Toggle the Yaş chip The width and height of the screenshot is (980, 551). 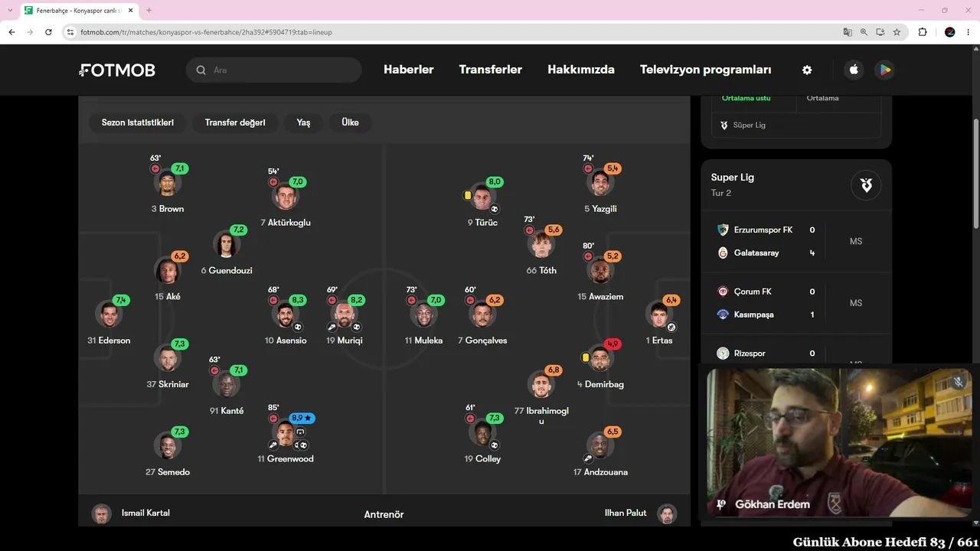[303, 122]
